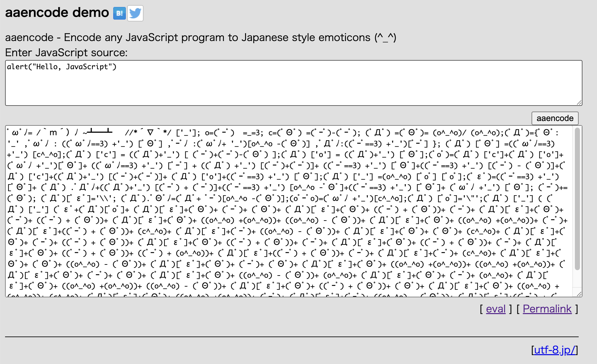This screenshot has height=364, width=597.
Task: Click the Hatena Bookmark B! icon
Action: [x=120, y=13]
